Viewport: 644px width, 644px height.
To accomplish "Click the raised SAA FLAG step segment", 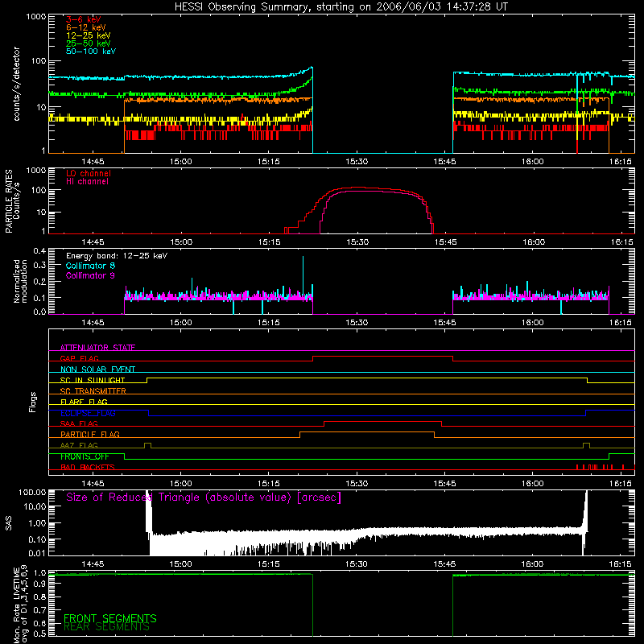I will 382,421.
